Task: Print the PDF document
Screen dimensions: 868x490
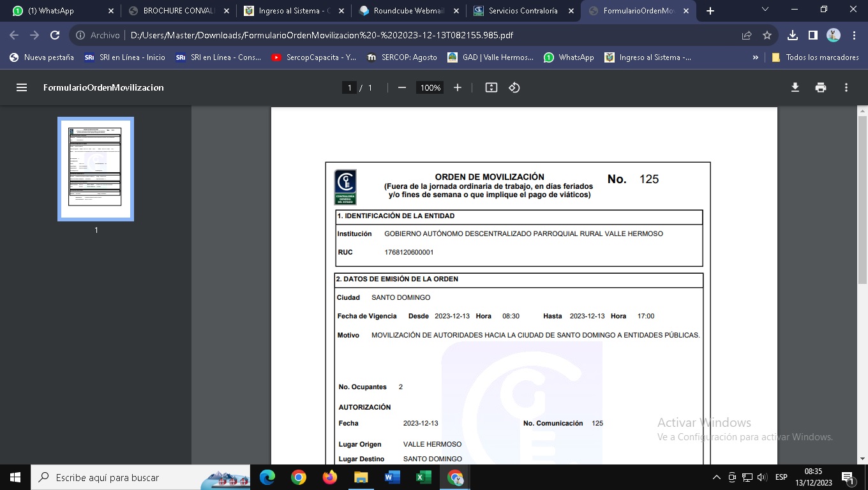Action: pos(821,87)
